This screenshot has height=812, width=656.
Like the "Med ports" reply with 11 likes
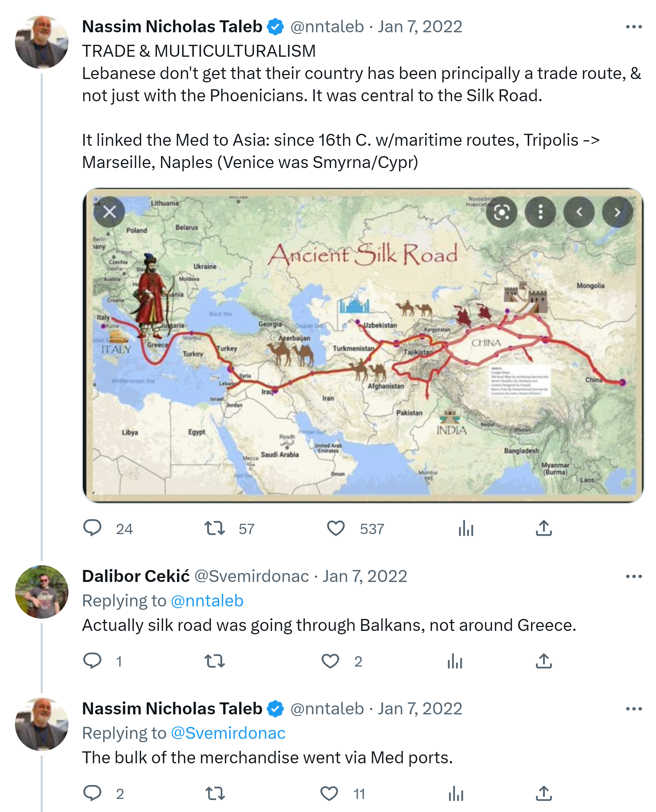(329, 793)
